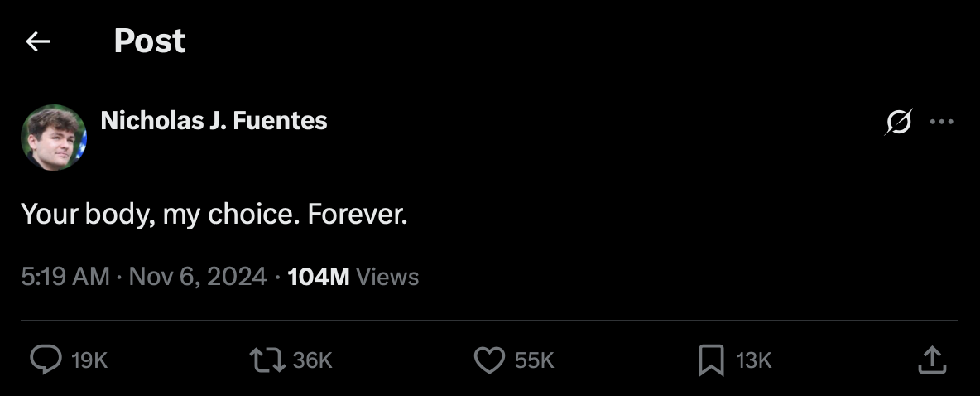The height and width of the screenshot is (396, 980).
Task: Click the 36K reposts count
Action: tap(312, 360)
